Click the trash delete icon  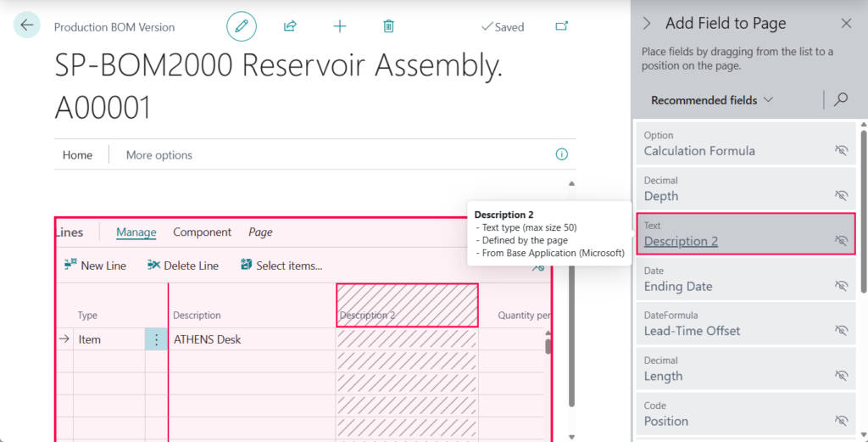(x=388, y=26)
